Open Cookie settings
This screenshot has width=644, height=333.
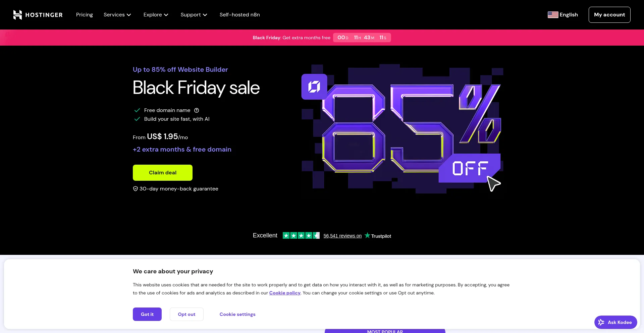point(237,314)
